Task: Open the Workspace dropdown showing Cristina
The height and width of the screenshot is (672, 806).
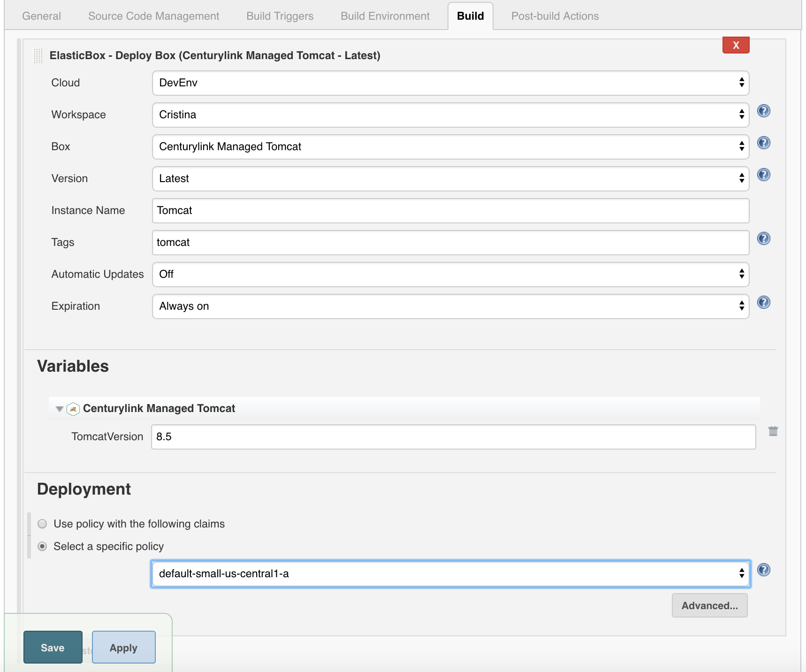Action: click(x=450, y=115)
